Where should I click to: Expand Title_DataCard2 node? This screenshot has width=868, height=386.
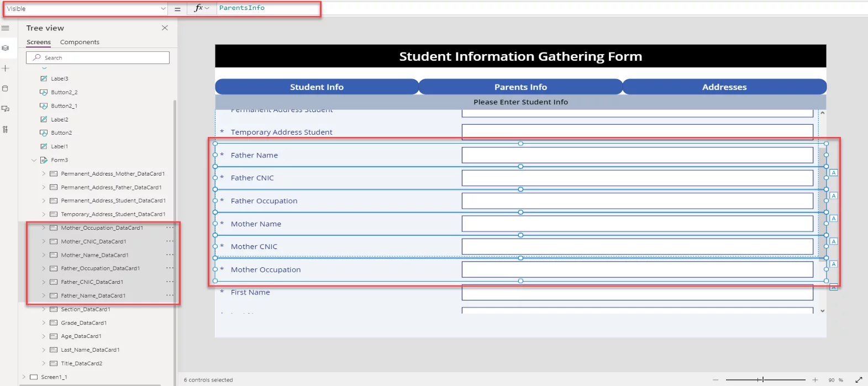point(44,363)
